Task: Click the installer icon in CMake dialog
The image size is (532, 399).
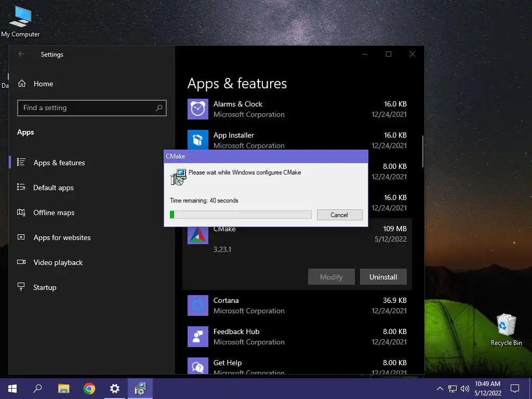Action: (x=178, y=177)
